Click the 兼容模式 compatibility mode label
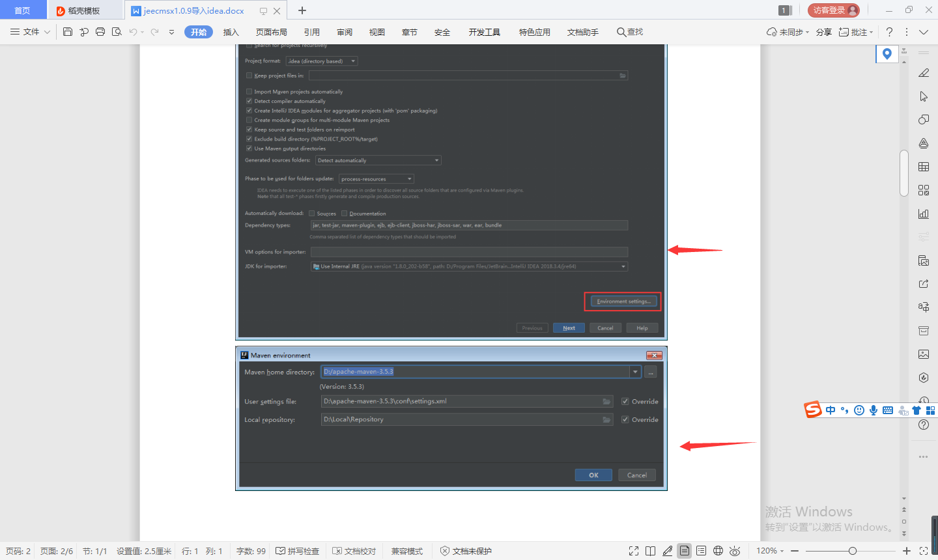This screenshot has width=938, height=560. click(x=407, y=551)
